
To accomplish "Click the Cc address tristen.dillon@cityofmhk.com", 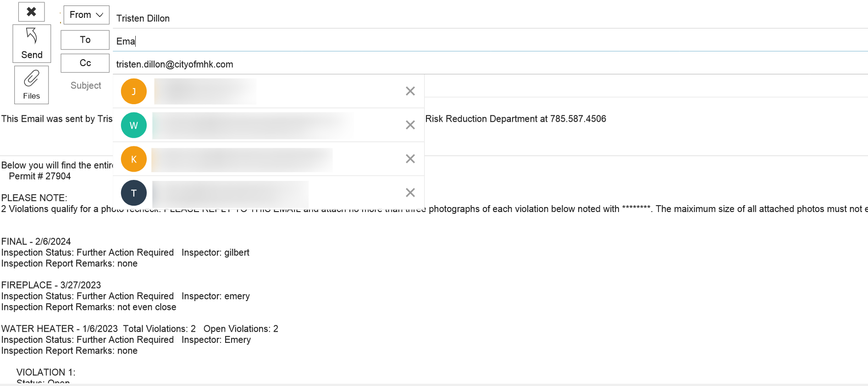I will 175,64.
